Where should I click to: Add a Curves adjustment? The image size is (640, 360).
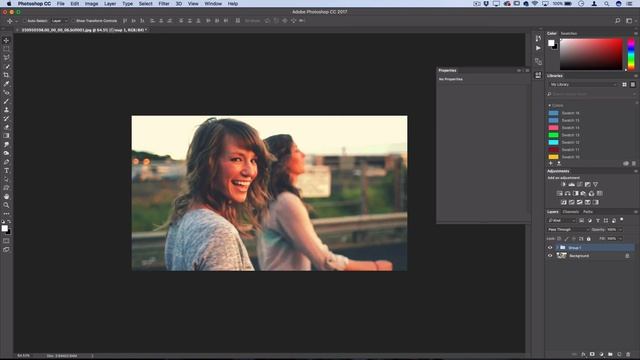[580, 184]
